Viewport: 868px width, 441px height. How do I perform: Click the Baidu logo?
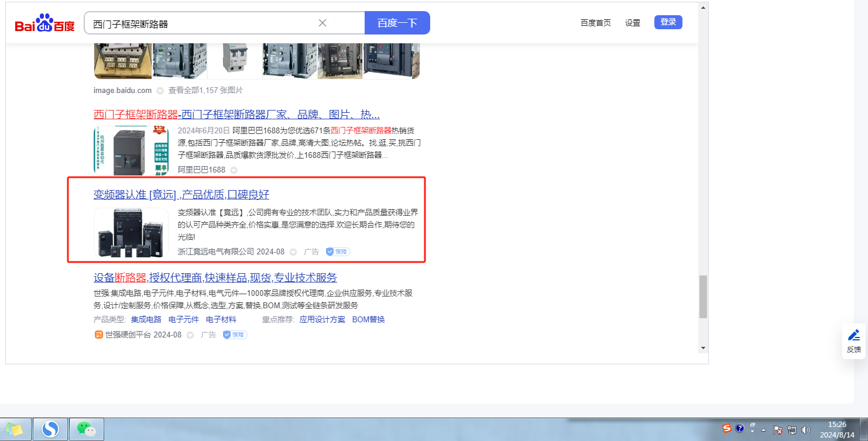[x=44, y=23]
